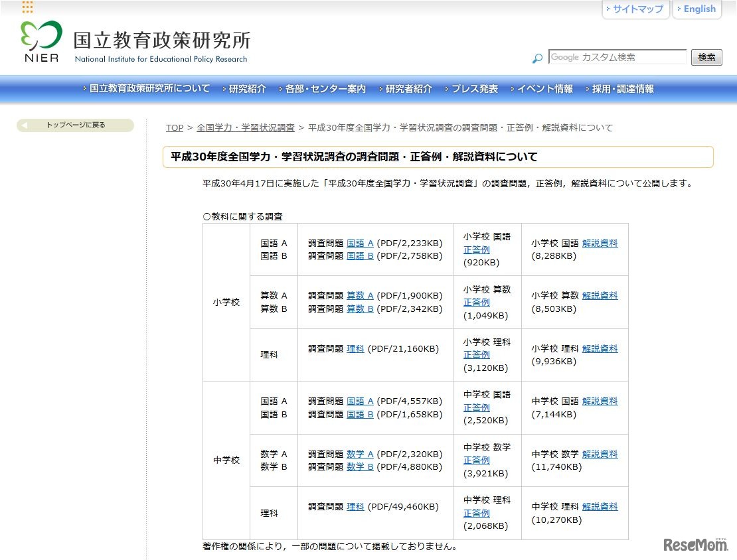This screenshot has height=560, width=737.
Task: Click the back arrow on トップページに戻る
Action: pyautogui.click(x=25, y=125)
